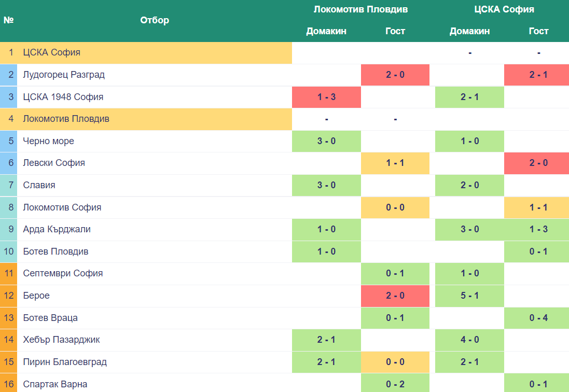Click the Локомотив Пловдив column group header
The width and height of the screenshot is (569, 392).
[x=360, y=9]
